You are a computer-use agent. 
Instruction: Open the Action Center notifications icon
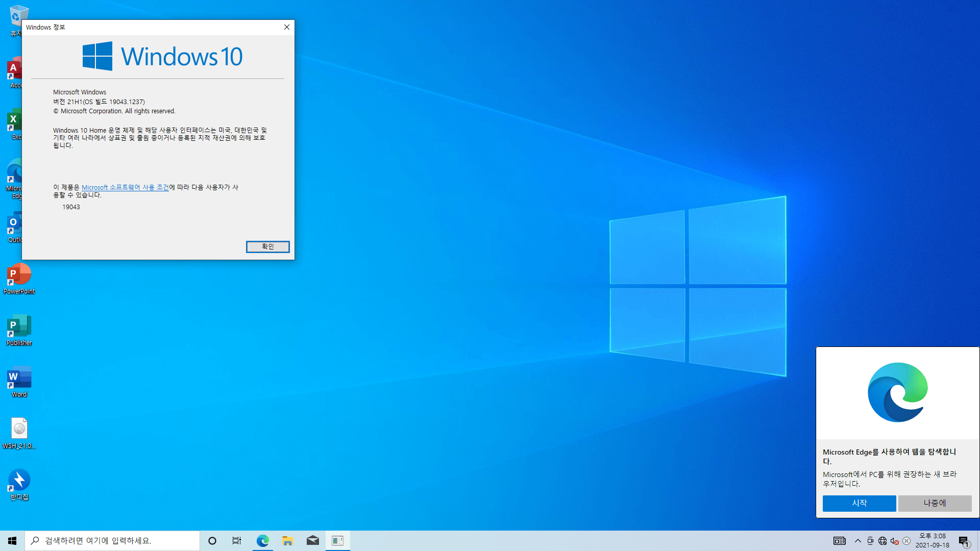[x=964, y=541]
